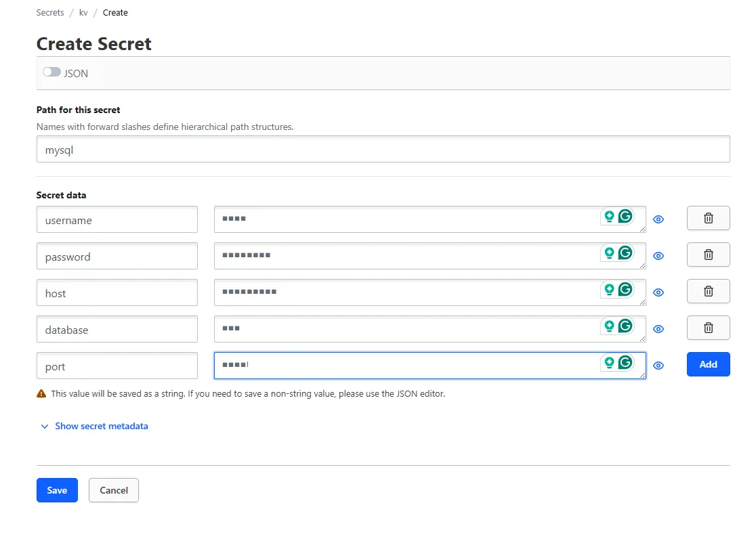Open the Secrets breadcrumb link
Viewport: 756px width, 545px height.
tap(50, 12)
